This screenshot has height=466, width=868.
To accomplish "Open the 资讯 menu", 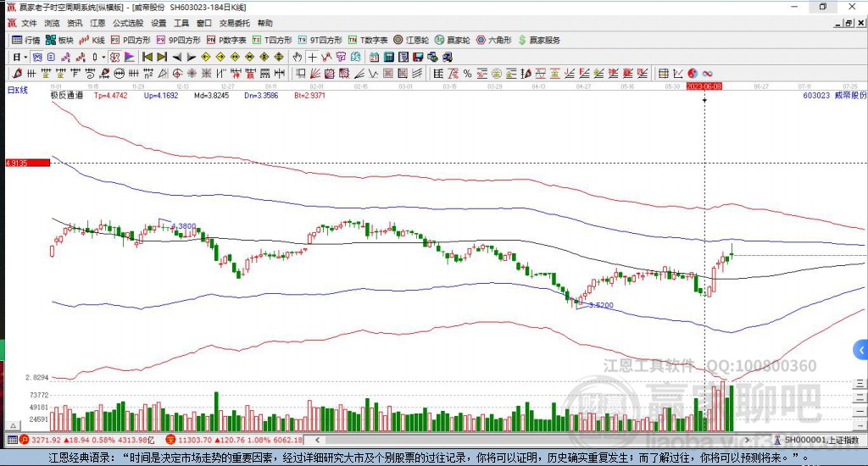I will tap(75, 23).
